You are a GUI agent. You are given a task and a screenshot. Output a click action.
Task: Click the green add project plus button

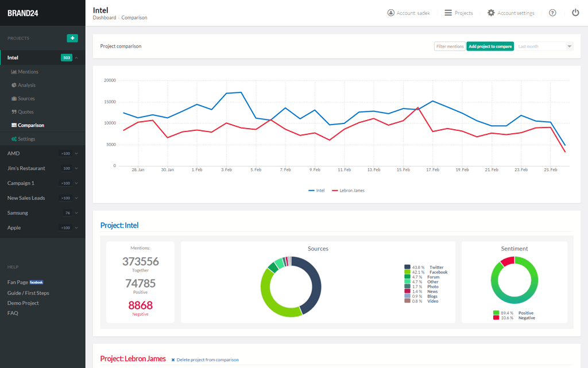click(72, 38)
